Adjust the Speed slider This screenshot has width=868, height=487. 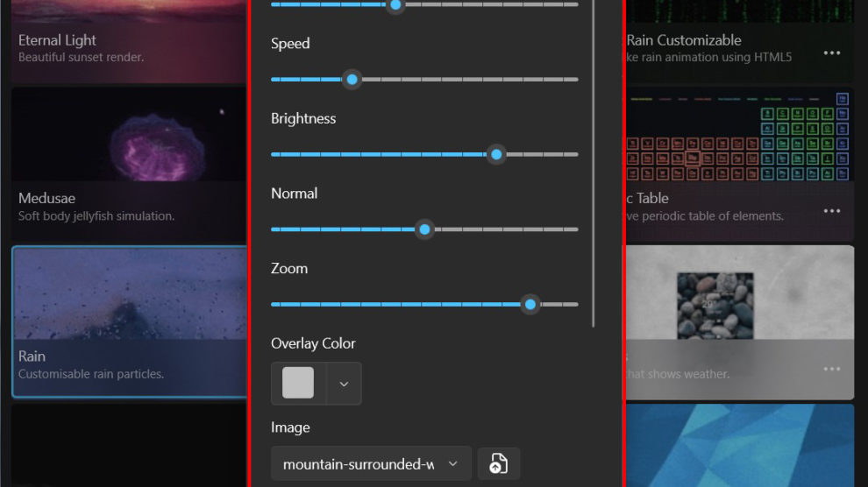(424, 80)
